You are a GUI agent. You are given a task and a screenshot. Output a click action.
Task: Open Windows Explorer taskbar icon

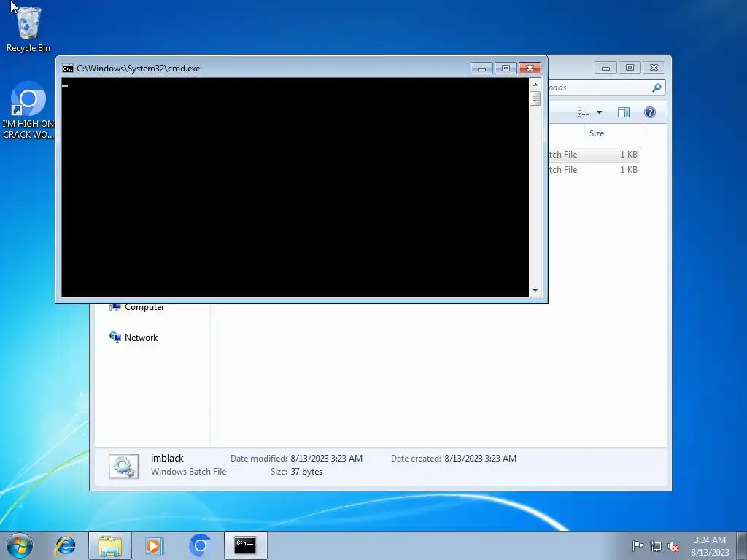point(110,545)
